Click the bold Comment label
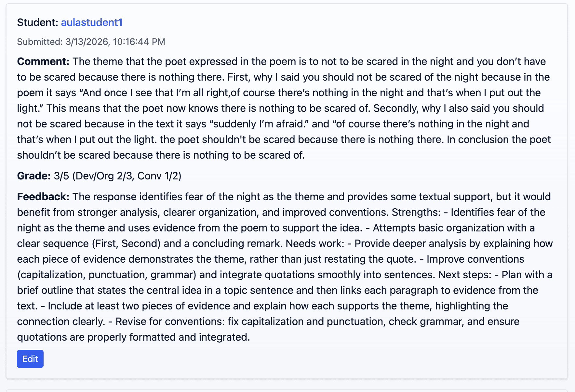 pos(43,61)
